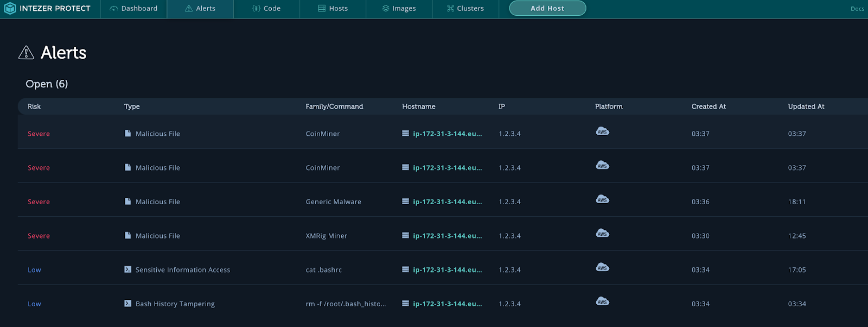Click the Hostname column header

coord(419,106)
